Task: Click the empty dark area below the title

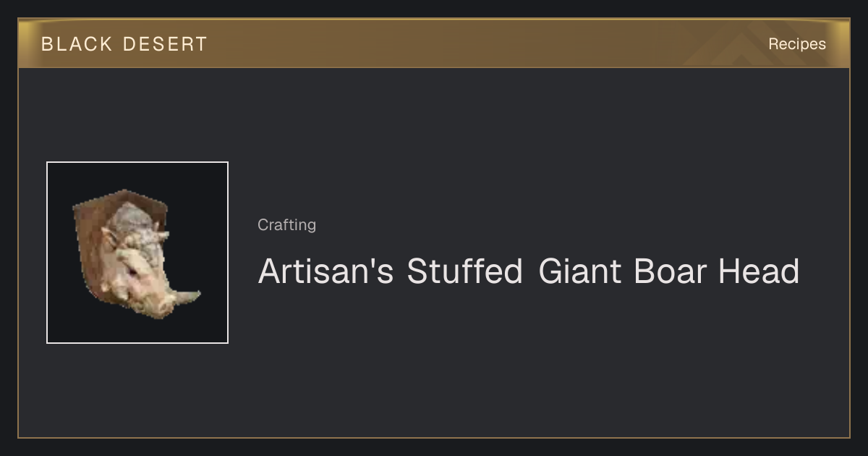Action: tap(528, 362)
